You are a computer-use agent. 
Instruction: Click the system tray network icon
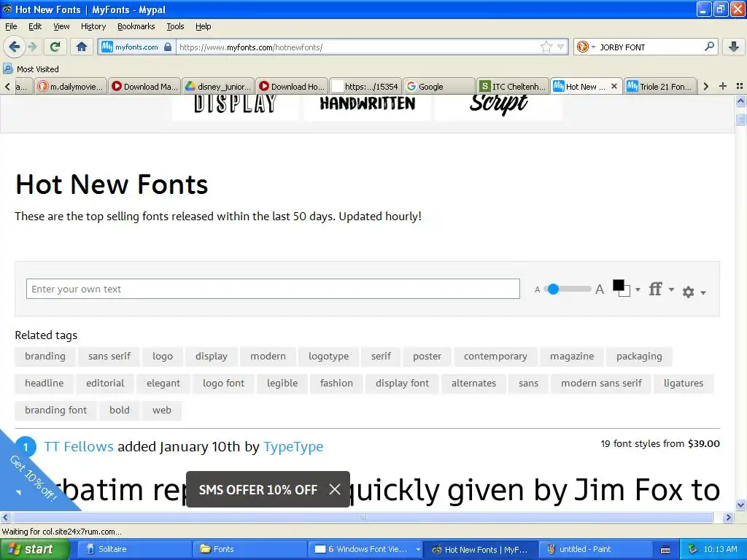tap(693, 550)
